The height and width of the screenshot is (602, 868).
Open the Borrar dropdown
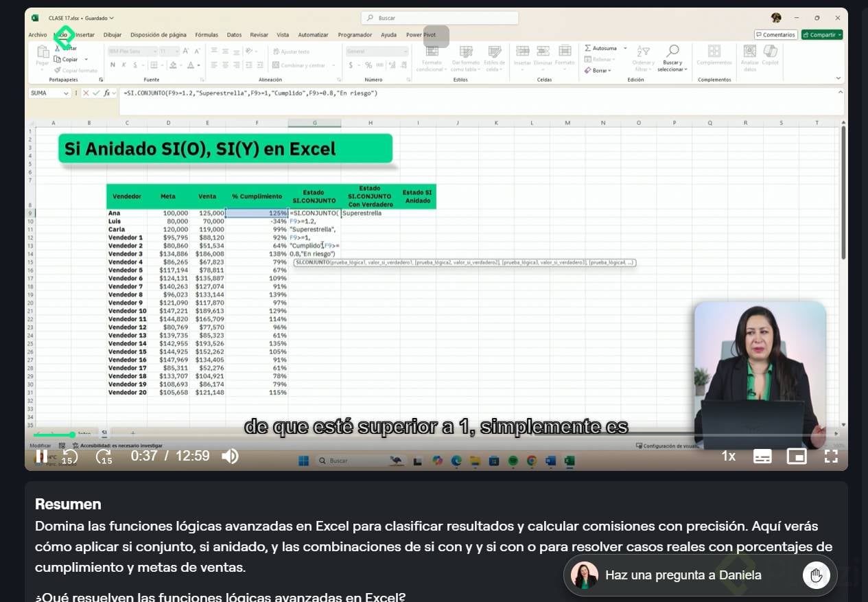click(599, 70)
